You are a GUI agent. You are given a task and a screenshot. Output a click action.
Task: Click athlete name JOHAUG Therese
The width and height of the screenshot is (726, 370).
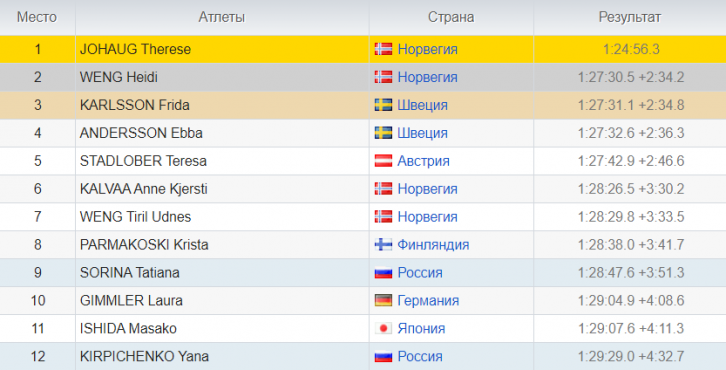[135, 49]
